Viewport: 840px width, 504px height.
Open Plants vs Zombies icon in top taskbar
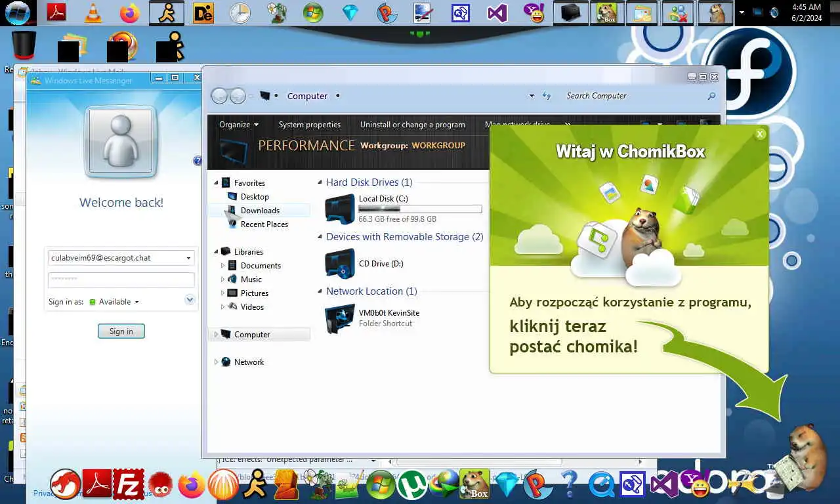coord(276,12)
